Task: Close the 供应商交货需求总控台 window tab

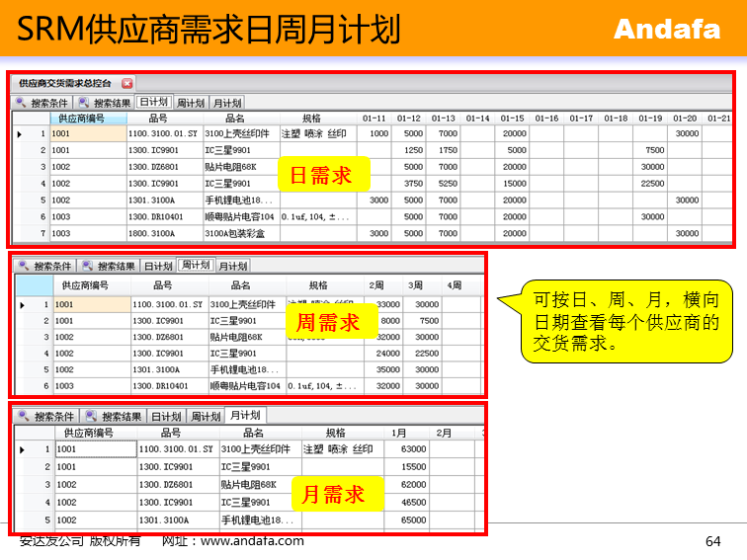Action: [126, 84]
